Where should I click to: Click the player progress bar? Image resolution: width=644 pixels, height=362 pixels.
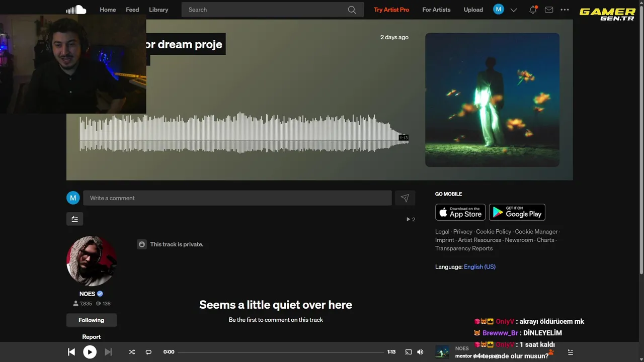[281, 352]
